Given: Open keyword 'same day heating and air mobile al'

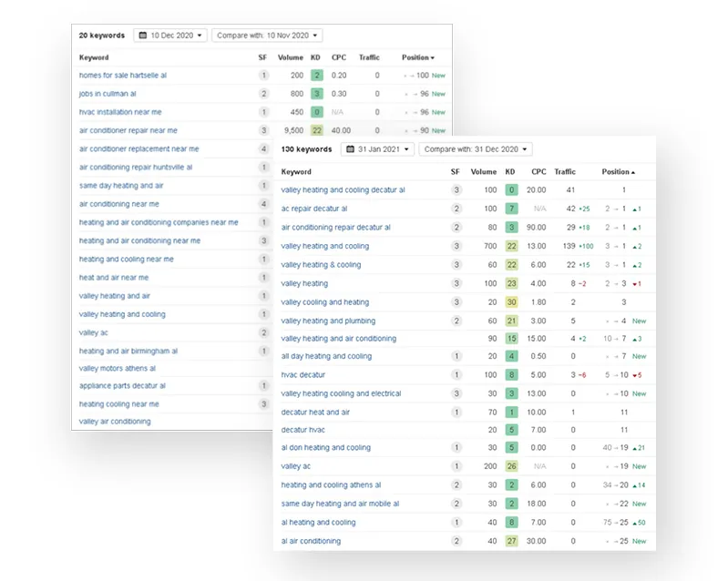Looking at the screenshot, I should point(341,504).
